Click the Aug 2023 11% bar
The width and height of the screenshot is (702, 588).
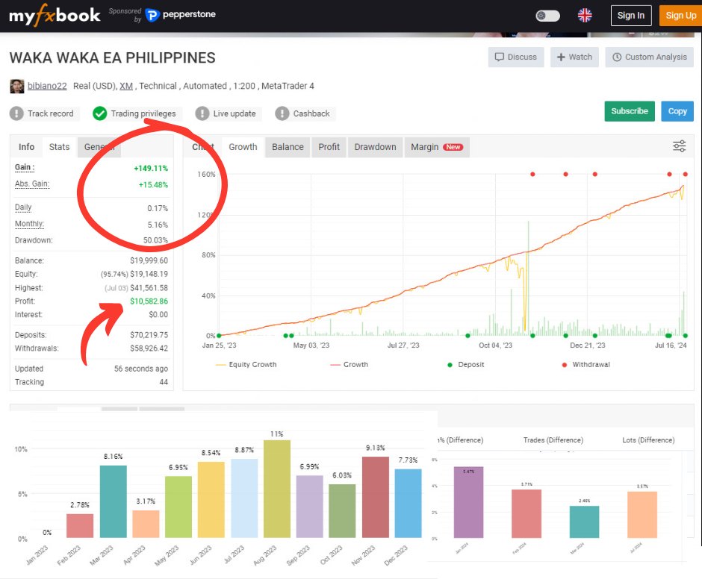(276, 489)
